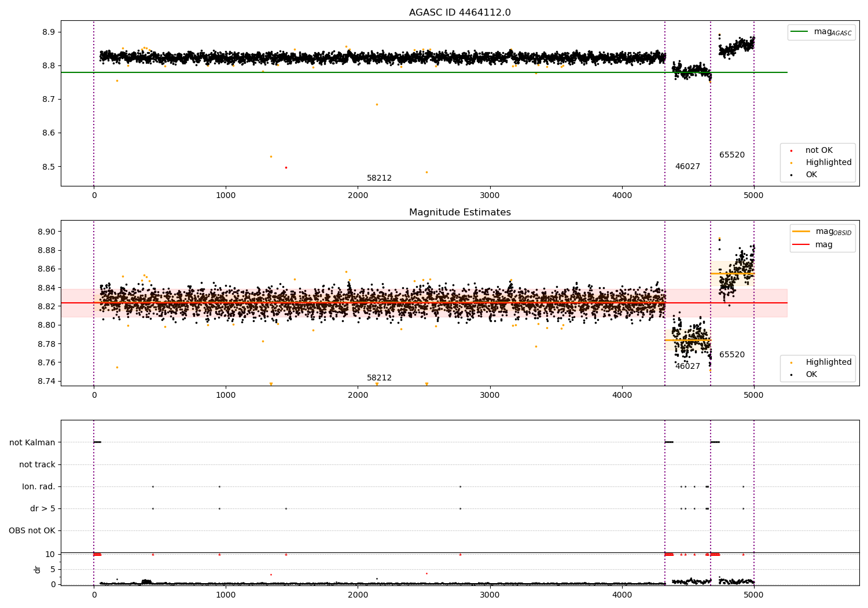868x608 pixels.
Task: Click the 8.6 y-tick on the top plot
Action: pos(49,133)
